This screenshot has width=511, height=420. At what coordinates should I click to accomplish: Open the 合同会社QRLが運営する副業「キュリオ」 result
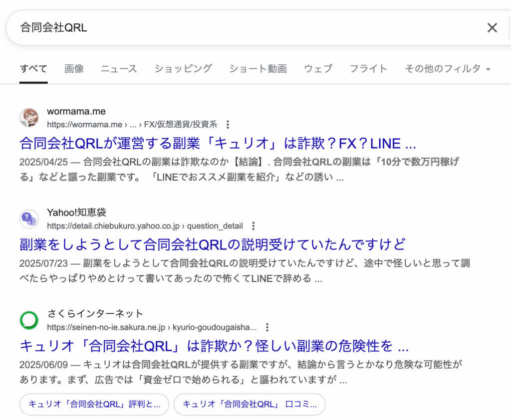click(218, 143)
